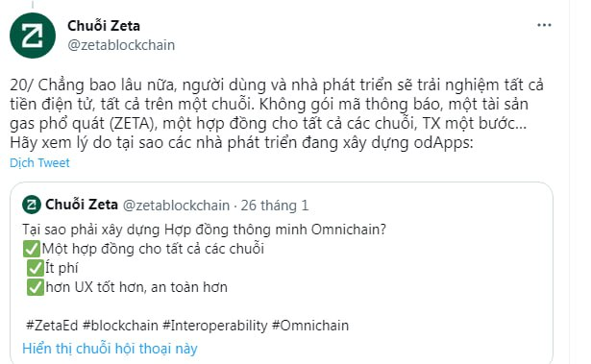The image size is (591, 364).
Task: Click the checkmark beside hơn UX tốt hơn
Action: [x=36, y=287]
